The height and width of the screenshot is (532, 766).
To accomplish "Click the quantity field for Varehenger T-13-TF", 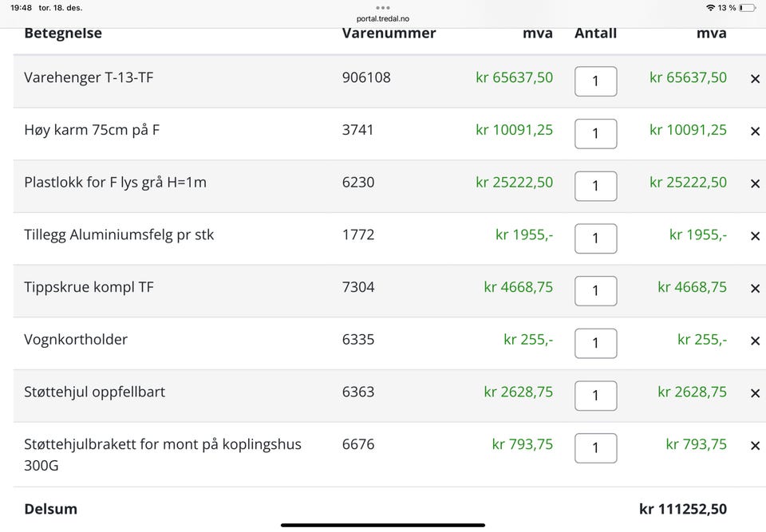I will point(595,81).
